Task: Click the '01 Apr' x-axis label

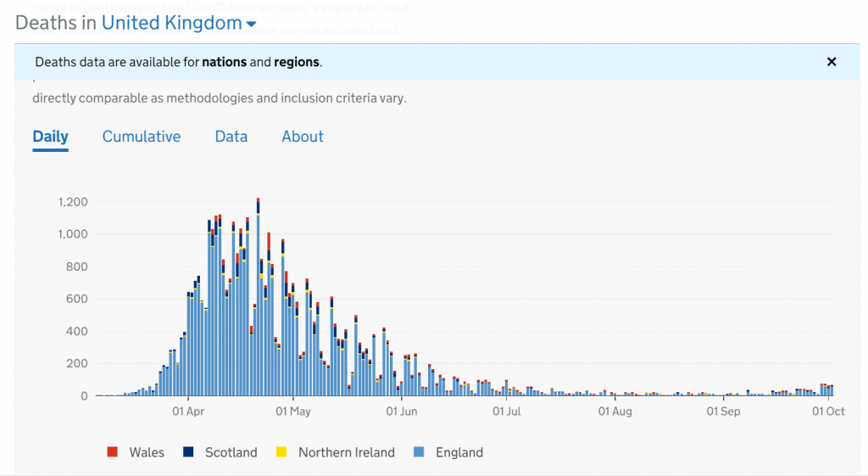Action: point(188,412)
